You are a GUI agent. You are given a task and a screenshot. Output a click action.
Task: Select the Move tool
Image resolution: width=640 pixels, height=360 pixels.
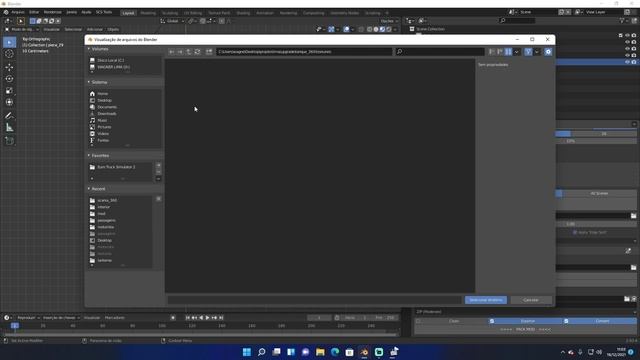9,67
